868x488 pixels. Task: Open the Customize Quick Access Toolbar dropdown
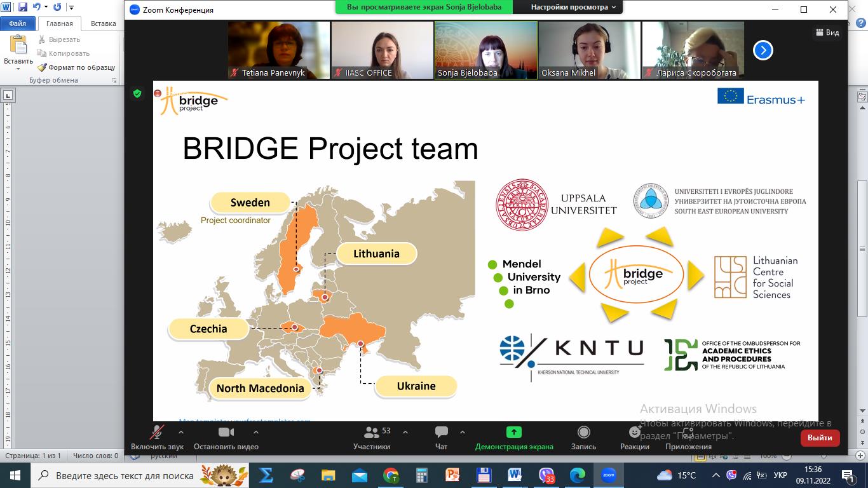[x=71, y=8]
